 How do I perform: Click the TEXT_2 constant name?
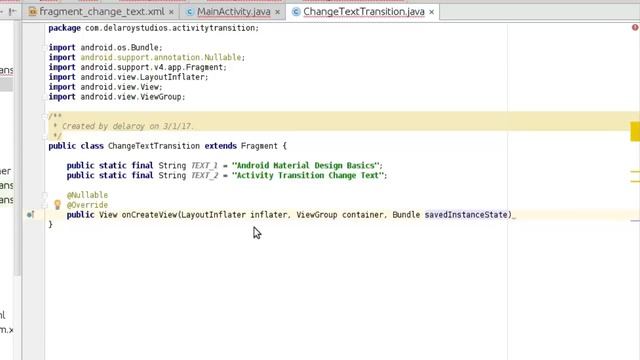tap(204, 175)
